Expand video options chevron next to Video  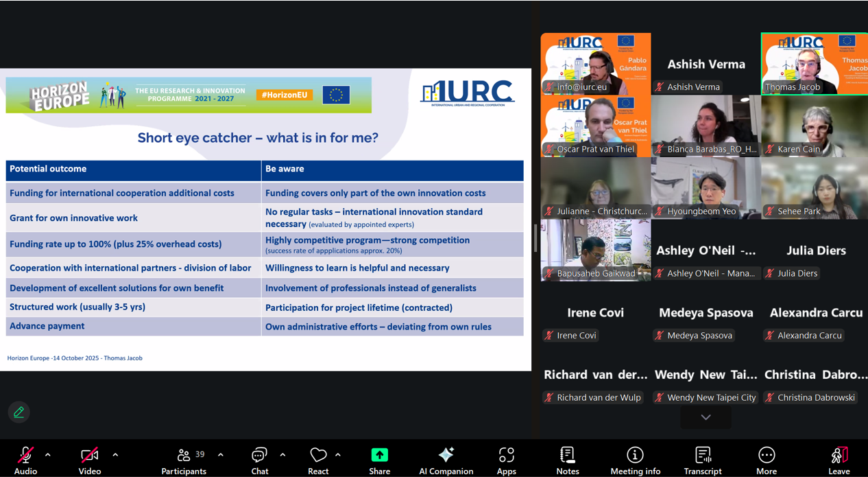pyautogui.click(x=115, y=454)
